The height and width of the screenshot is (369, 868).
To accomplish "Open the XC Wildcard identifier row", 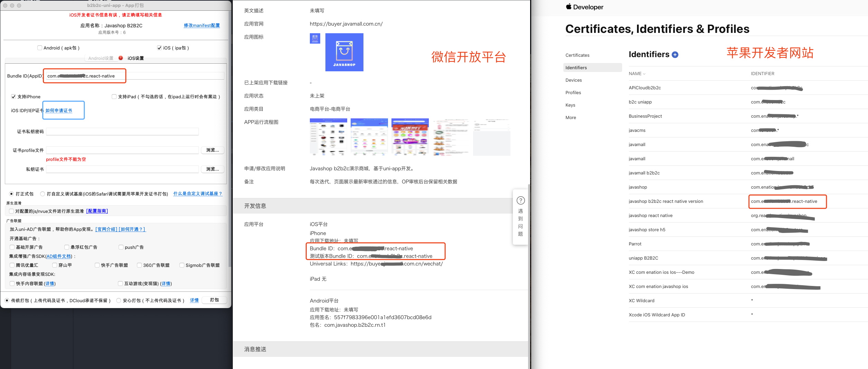I will 748,300.
